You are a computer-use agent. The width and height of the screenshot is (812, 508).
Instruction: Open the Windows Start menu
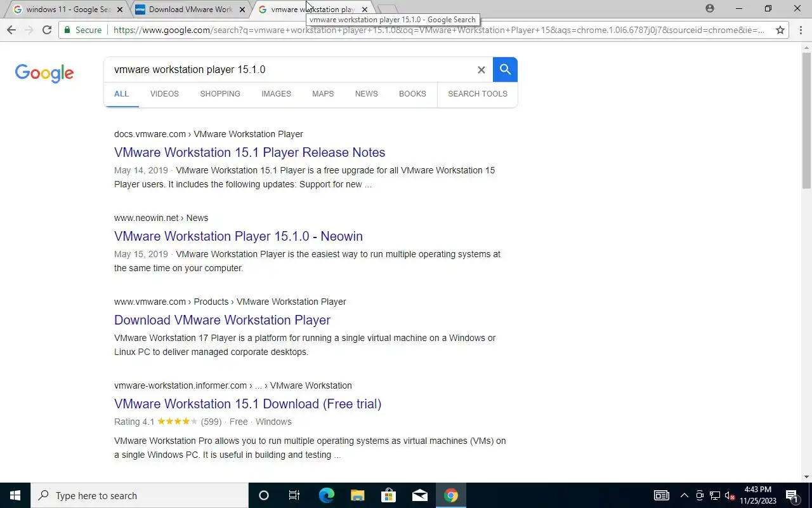tap(15, 495)
